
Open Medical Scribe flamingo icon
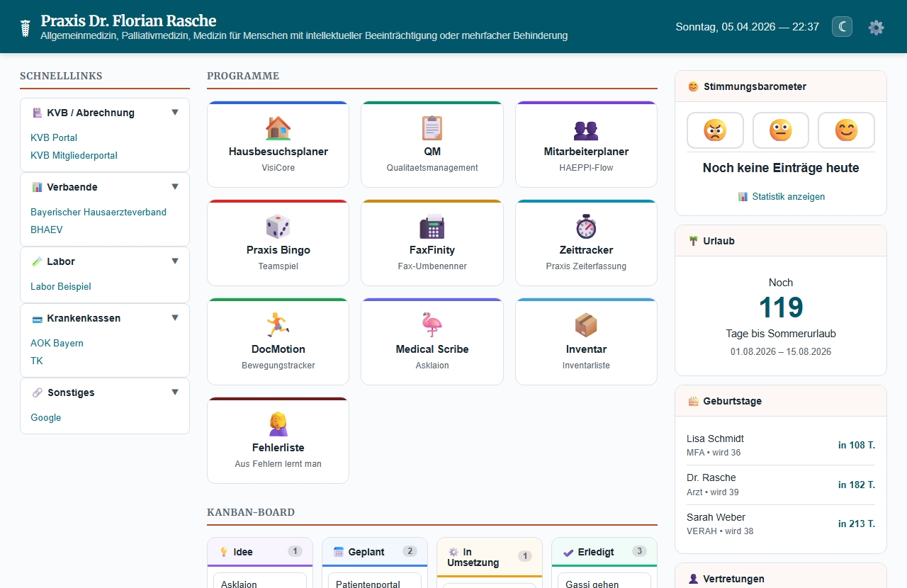432,325
